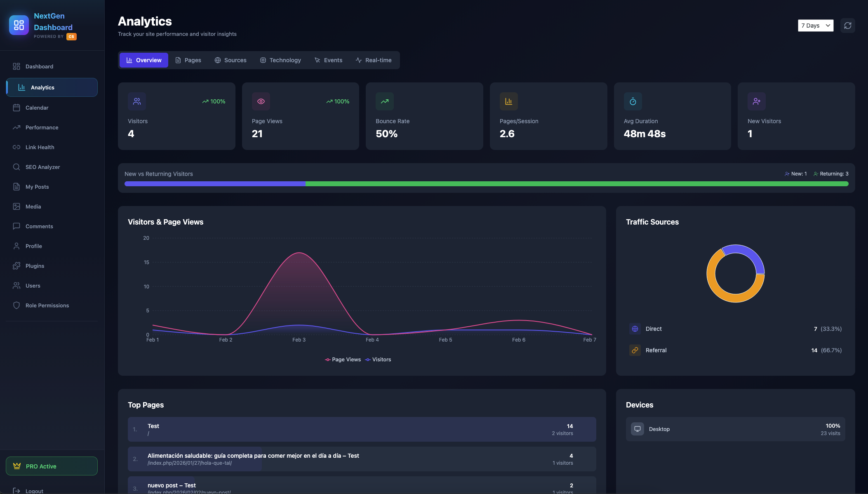This screenshot has width=868, height=494.
Task: Open the Plugins sidebar item
Action: (x=35, y=266)
